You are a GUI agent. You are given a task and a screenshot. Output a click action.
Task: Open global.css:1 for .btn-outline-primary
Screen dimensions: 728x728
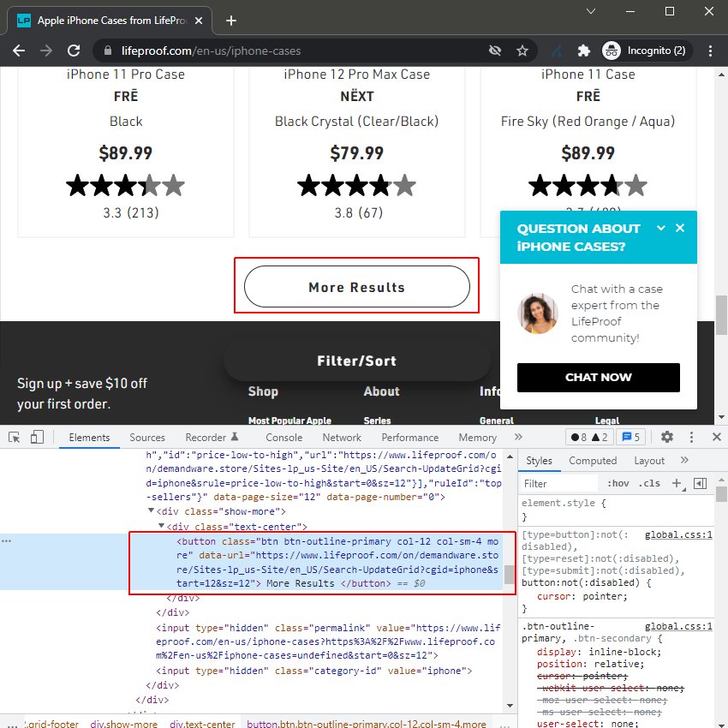[677, 626]
